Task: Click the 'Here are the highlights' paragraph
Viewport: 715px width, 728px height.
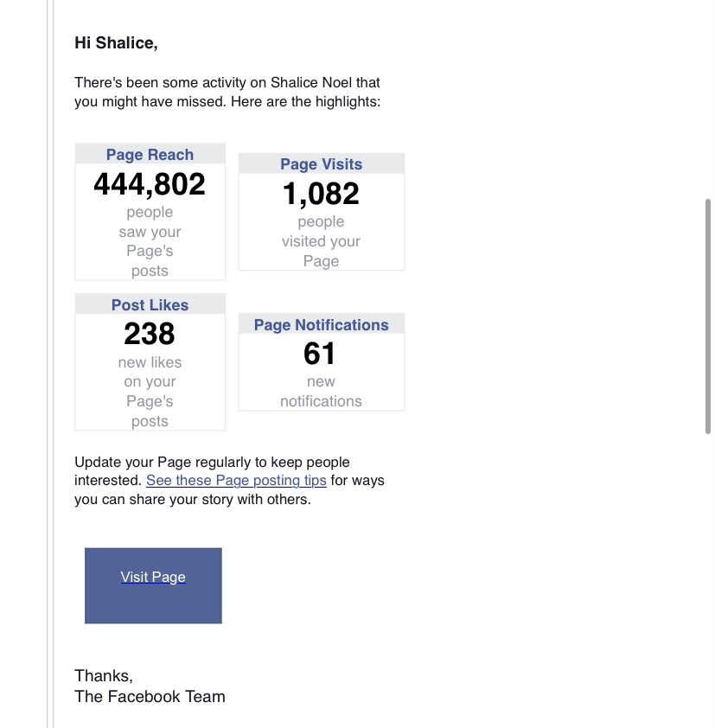Action: [x=227, y=92]
